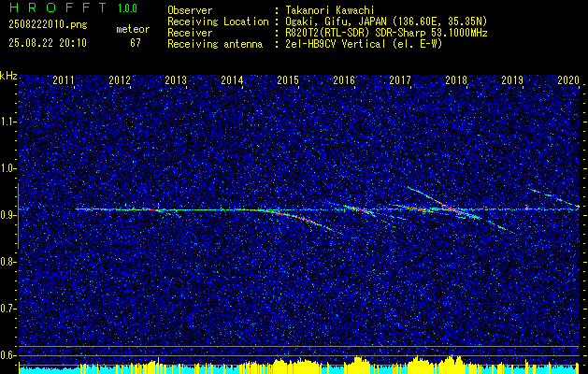Select the receiver text R820T2(RTL-SDR) SDR-Sharp 53.1000MHz
Viewport: 588px width, 374px height.
point(387,33)
